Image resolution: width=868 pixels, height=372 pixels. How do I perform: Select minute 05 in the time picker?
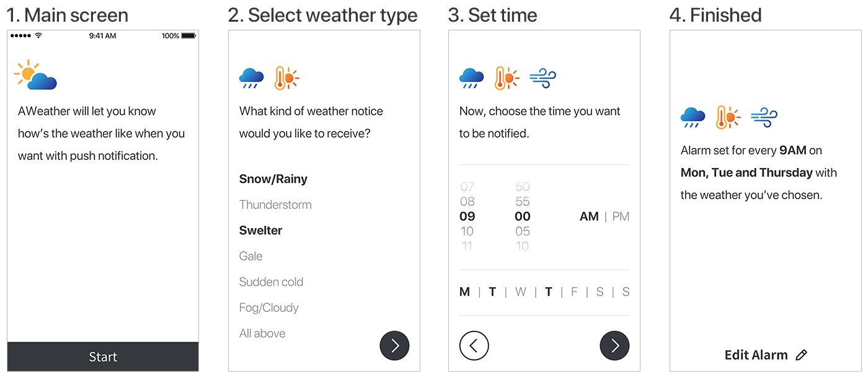click(523, 231)
